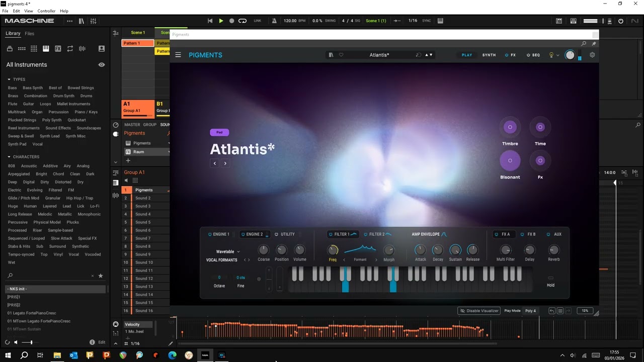
Task: Toggle the loop button in transport
Action: tap(243, 21)
